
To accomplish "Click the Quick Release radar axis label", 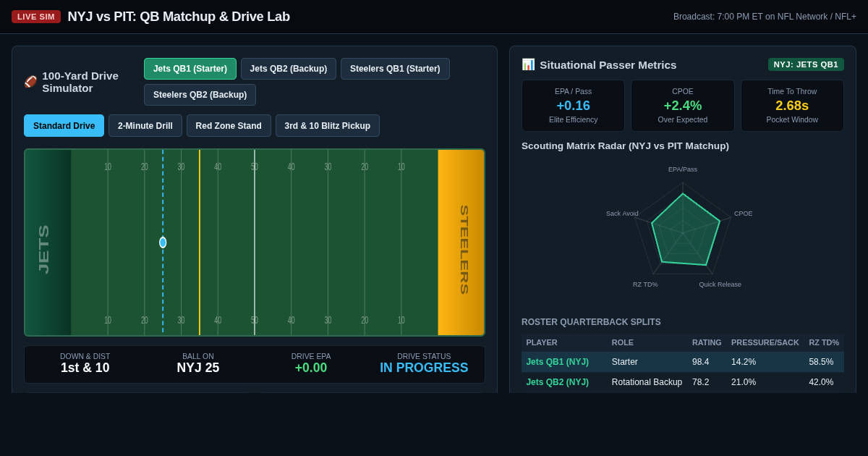I will (720, 284).
